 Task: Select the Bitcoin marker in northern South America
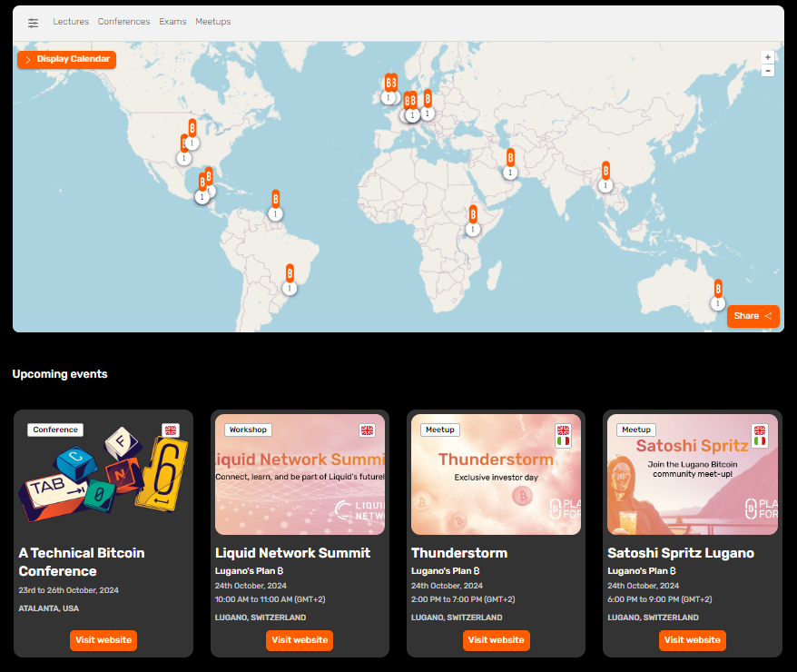coord(275,200)
